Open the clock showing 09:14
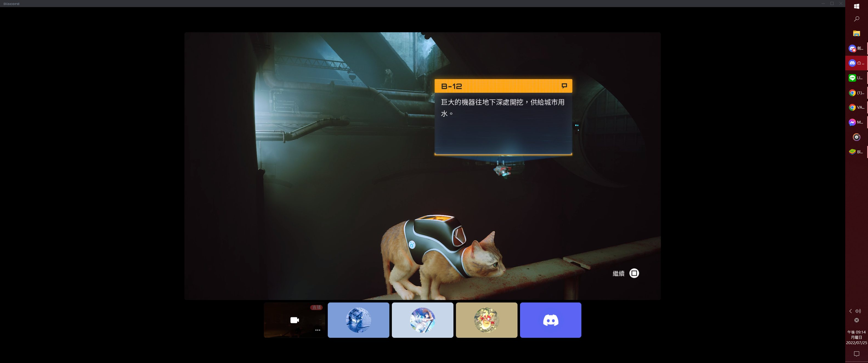 coord(856,337)
